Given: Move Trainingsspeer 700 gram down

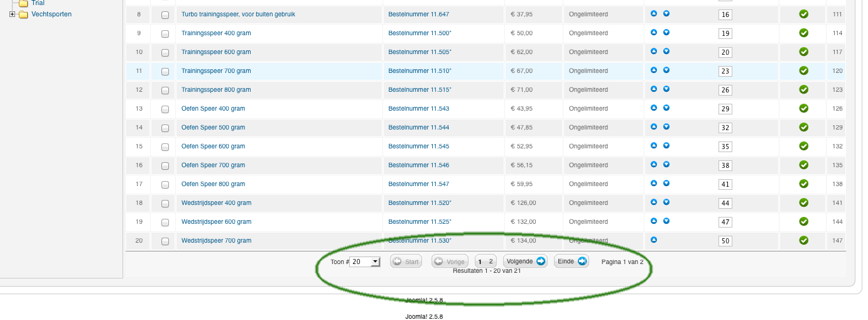Looking at the screenshot, I should [666, 70].
